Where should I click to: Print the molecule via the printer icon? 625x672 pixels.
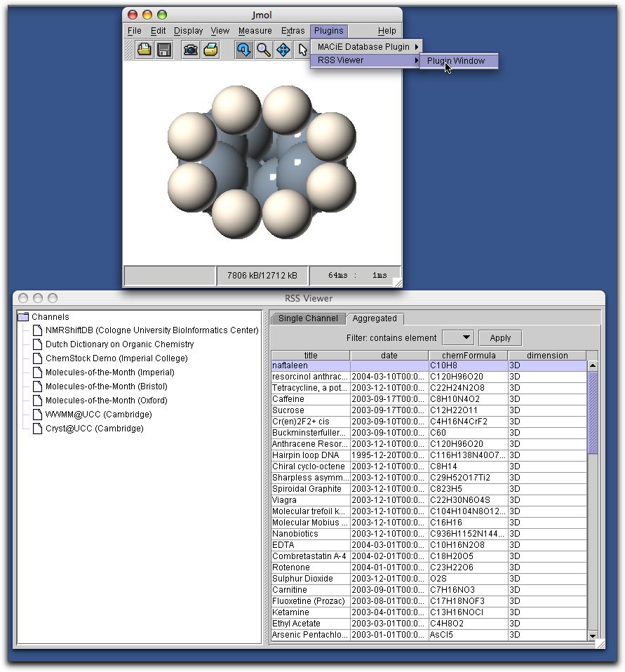[209, 49]
